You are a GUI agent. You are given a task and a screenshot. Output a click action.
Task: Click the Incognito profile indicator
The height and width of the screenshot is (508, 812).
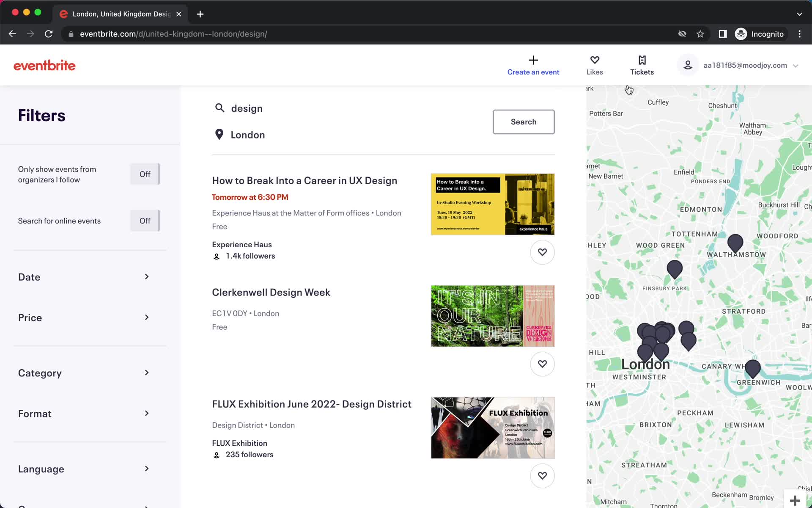(760, 34)
